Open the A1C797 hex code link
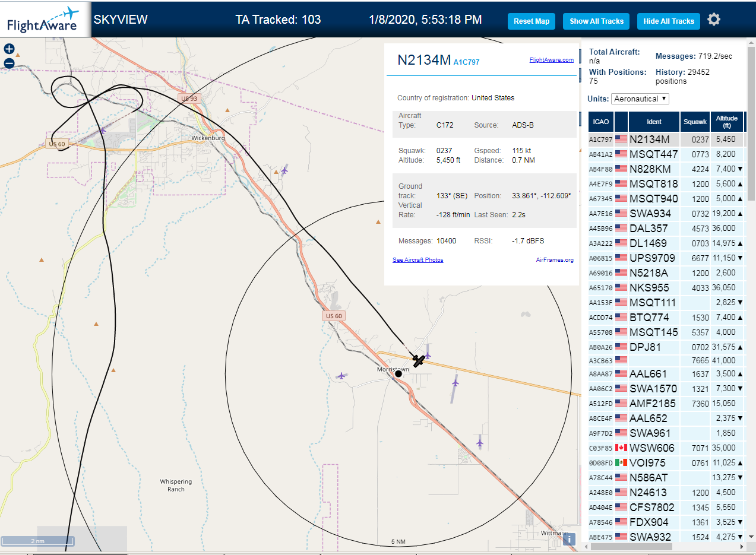Image resolution: width=756 pixels, height=555 pixels. coord(466,62)
